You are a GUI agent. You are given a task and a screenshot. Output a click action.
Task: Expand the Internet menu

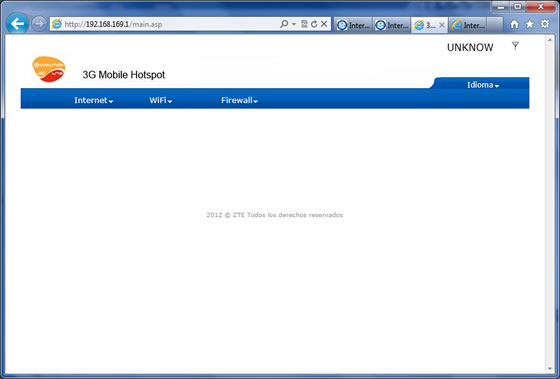[x=94, y=100]
